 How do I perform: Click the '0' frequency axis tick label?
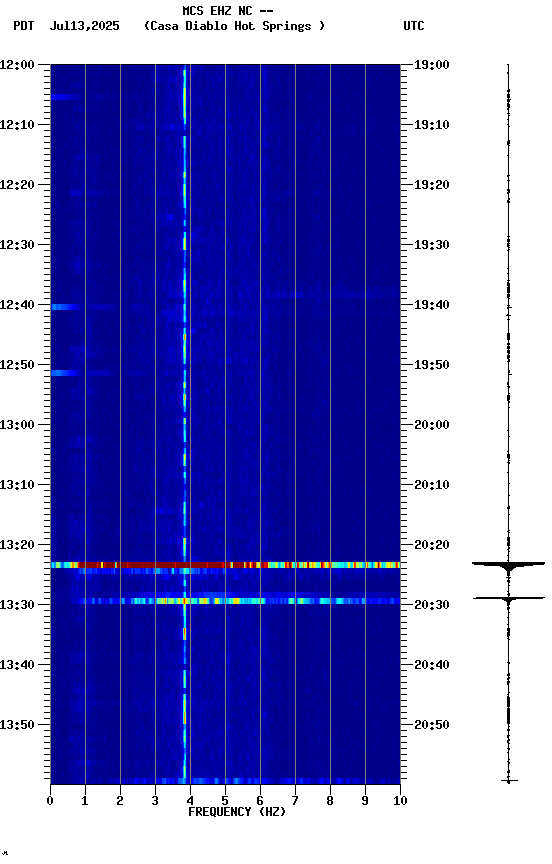(x=50, y=801)
